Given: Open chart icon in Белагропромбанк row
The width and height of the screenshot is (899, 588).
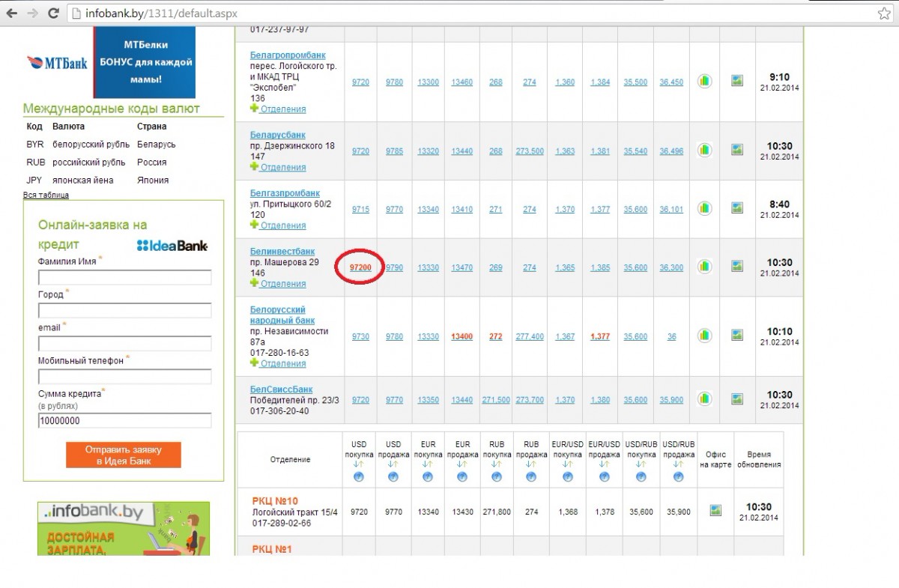Looking at the screenshot, I should 704,80.
